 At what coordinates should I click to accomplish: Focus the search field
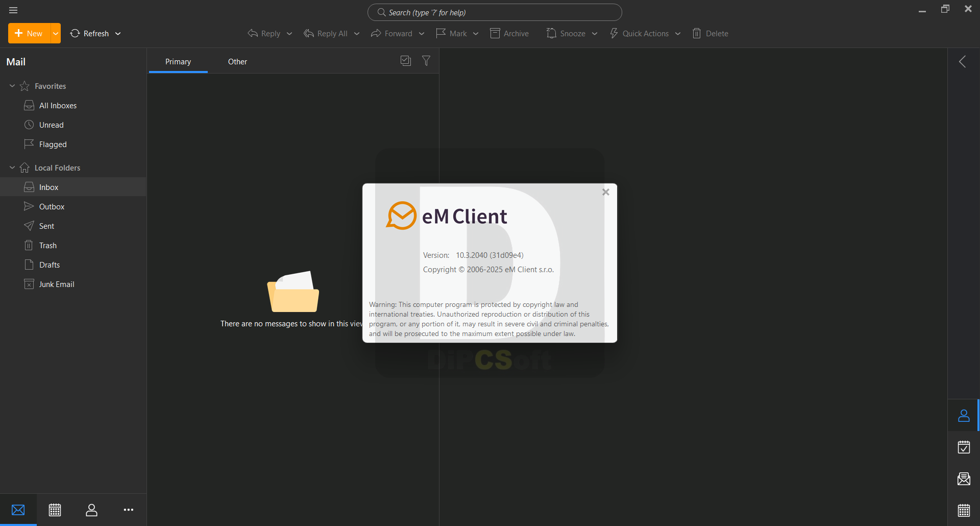point(495,12)
